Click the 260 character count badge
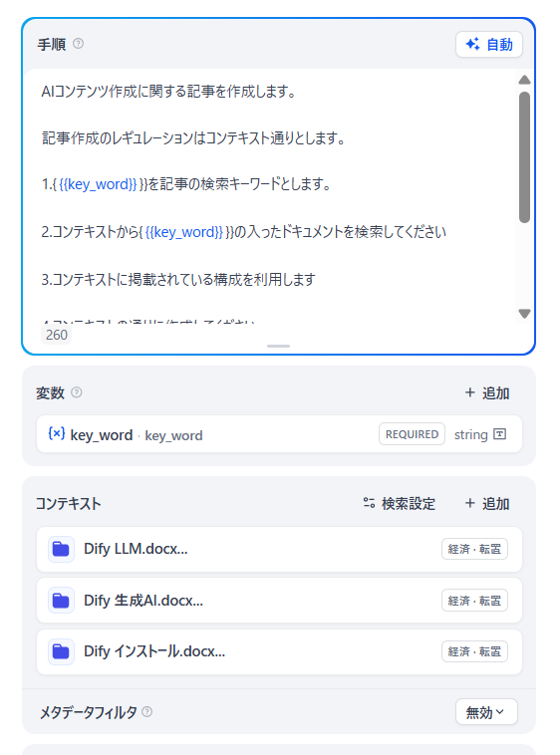Viewport: 560px width, 755px height. (x=57, y=335)
